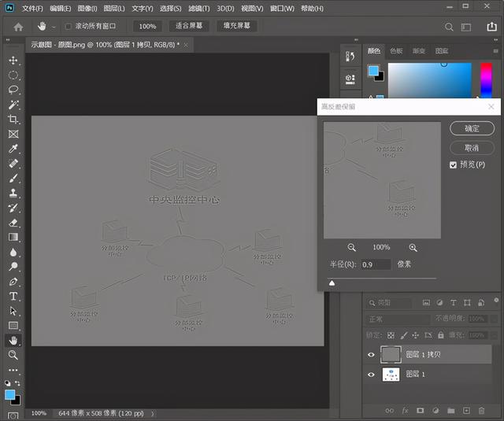Open the 文件(F) menu
Screen dimensions: 504x421
point(32,9)
